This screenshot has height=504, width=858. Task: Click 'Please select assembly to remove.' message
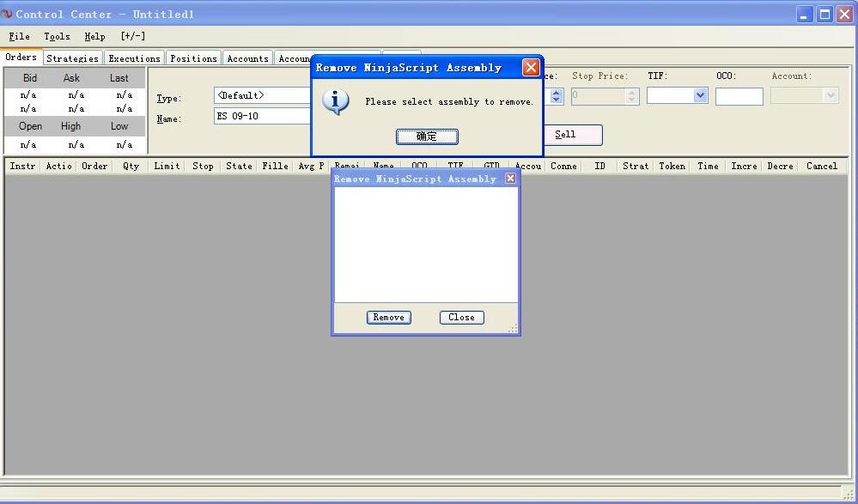tap(449, 102)
